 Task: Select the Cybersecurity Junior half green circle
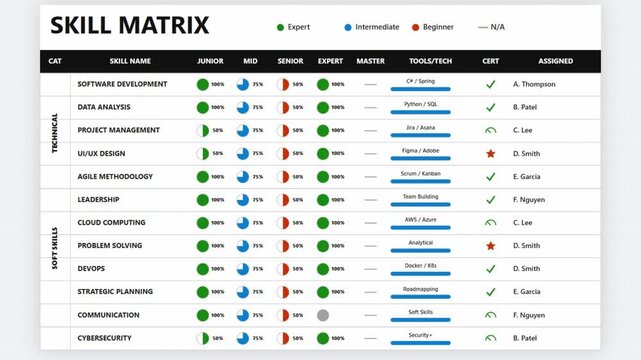coord(203,338)
